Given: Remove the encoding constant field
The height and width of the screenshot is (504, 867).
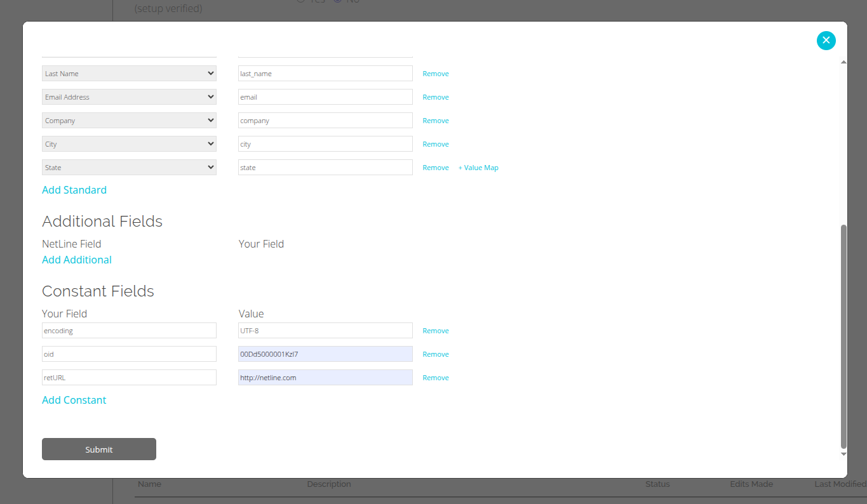Looking at the screenshot, I should point(436,331).
